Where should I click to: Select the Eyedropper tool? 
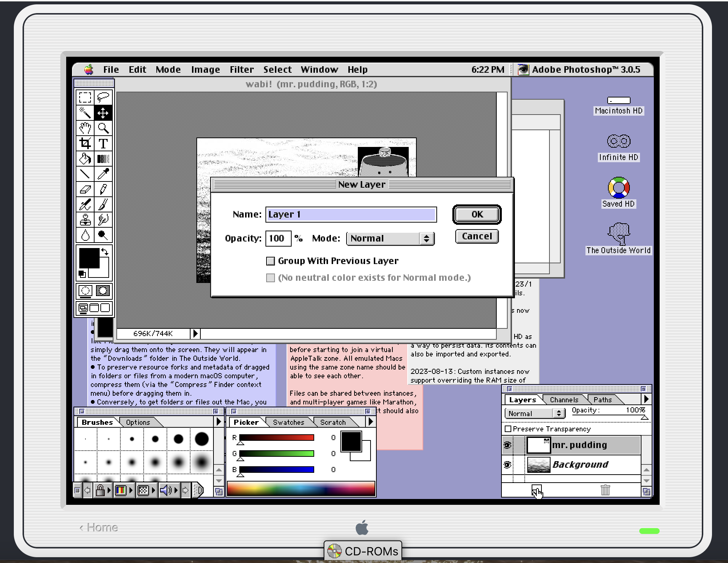(x=103, y=174)
